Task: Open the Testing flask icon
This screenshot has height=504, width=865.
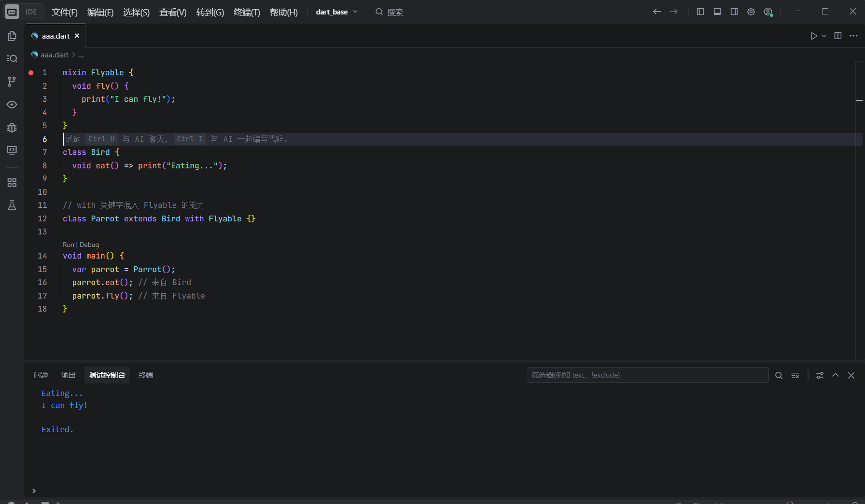Action: coord(12,205)
